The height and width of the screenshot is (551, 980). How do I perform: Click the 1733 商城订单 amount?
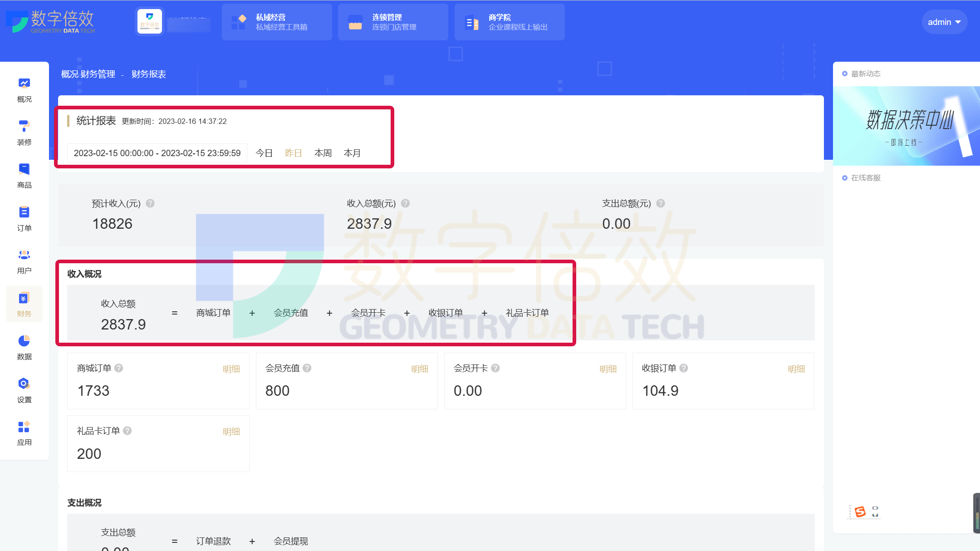[93, 391]
